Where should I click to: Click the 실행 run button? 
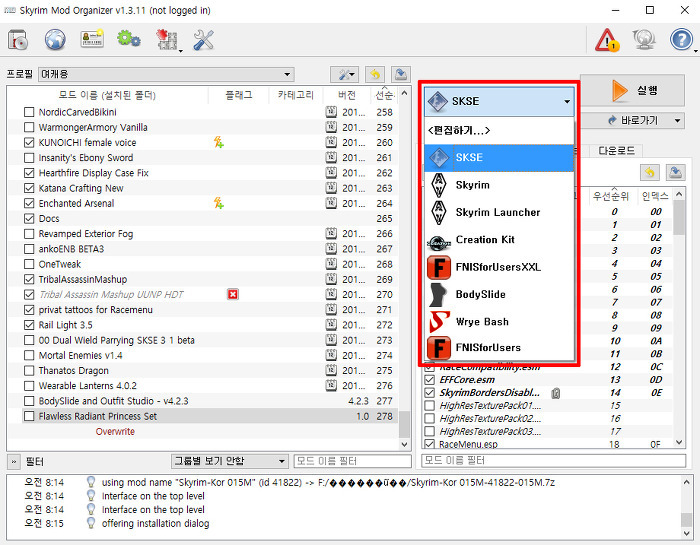[632, 91]
